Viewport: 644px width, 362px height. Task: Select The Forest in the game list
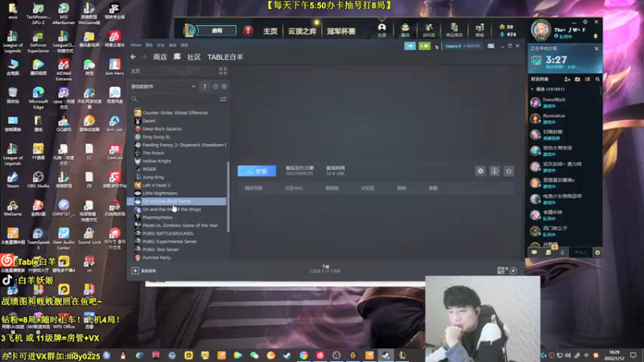click(x=153, y=153)
